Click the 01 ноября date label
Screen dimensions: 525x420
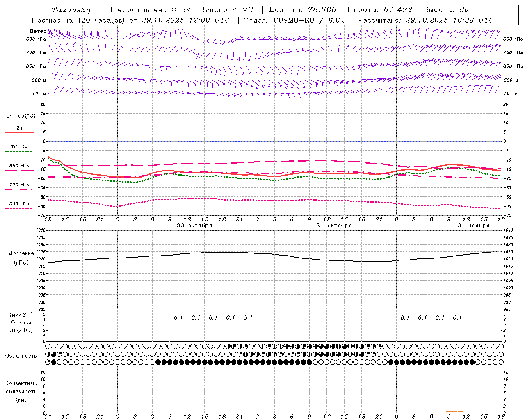(x=473, y=226)
